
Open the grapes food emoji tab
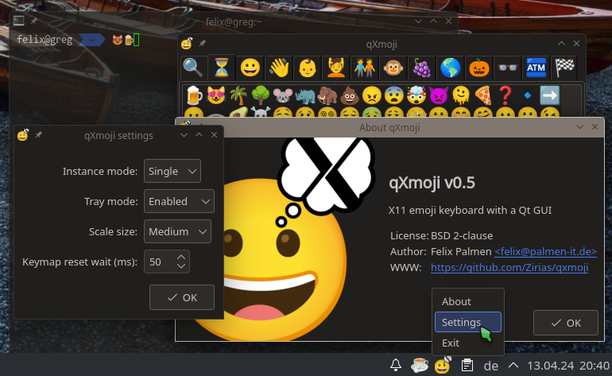pyautogui.click(x=422, y=68)
